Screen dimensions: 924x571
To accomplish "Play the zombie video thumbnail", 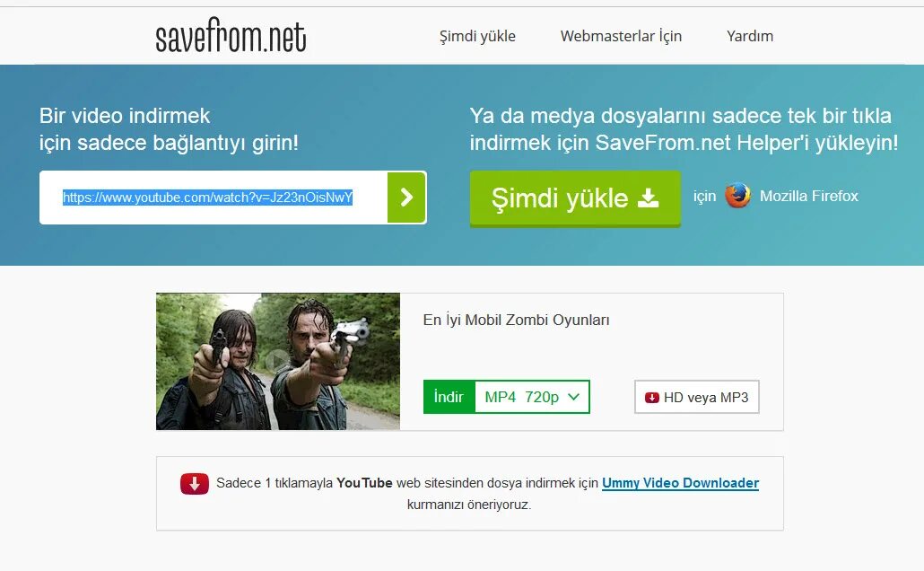I will point(277,361).
